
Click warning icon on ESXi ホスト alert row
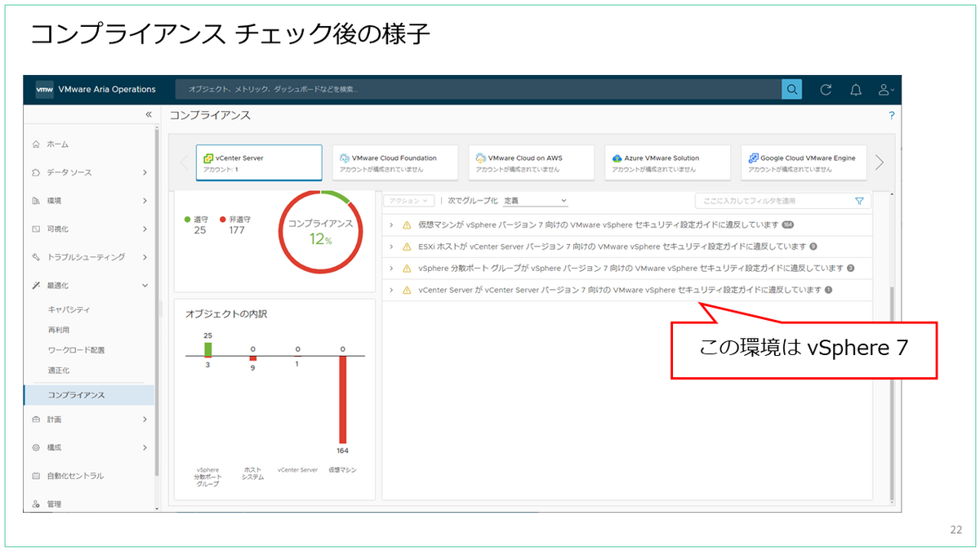[407, 247]
